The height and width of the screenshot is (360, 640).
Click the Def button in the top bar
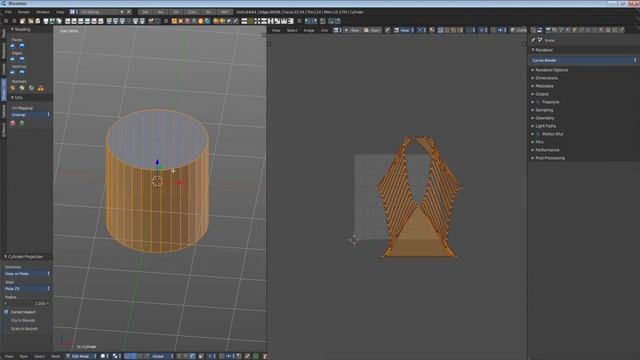click(x=145, y=12)
